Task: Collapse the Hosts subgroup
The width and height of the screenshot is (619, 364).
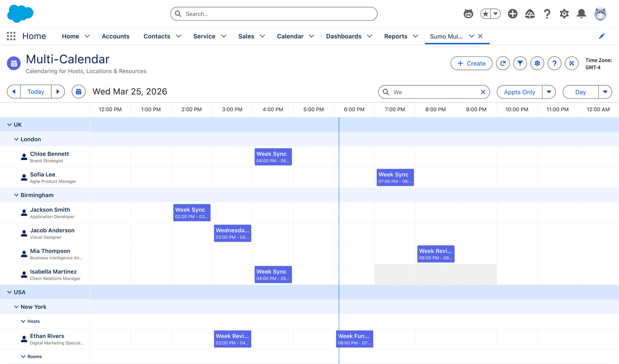Action: (x=23, y=321)
